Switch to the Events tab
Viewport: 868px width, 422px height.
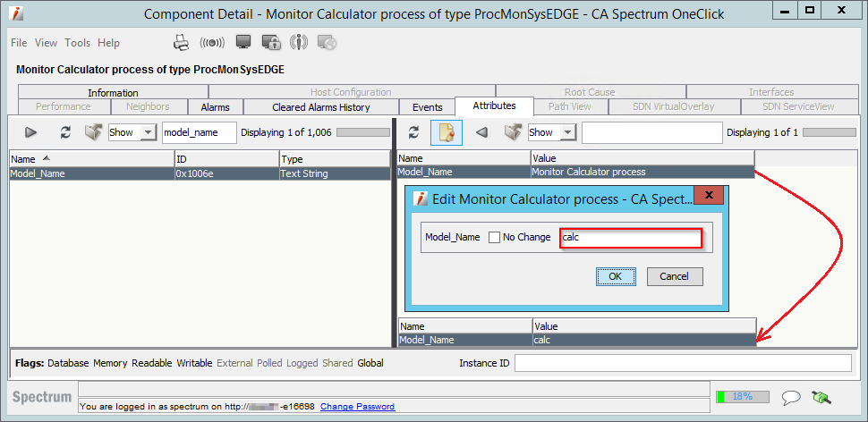[428, 106]
